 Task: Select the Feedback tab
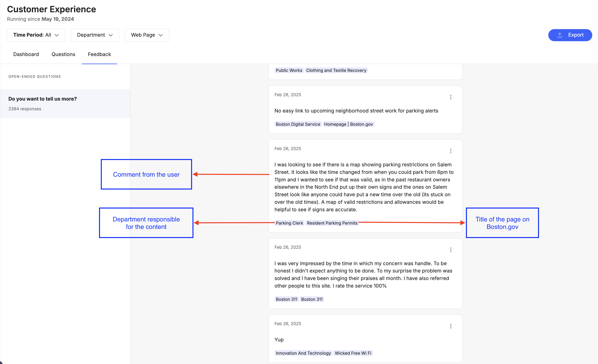click(99, 54)
